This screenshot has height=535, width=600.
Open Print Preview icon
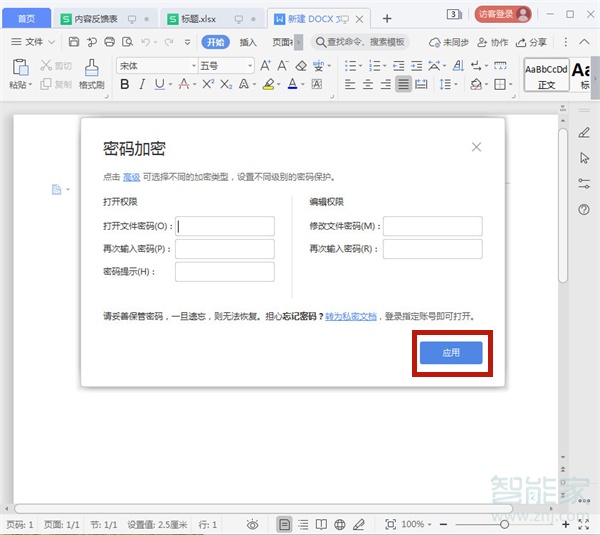127,42
